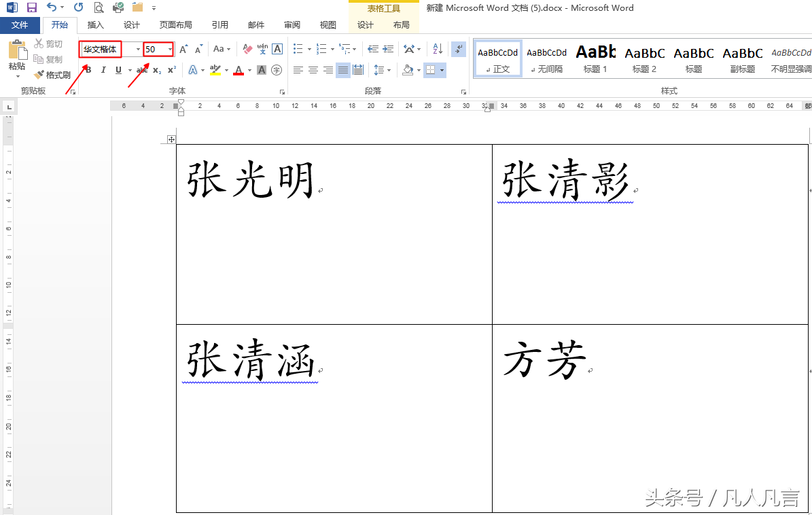Open the font name dropdown (华文楷体)
This screenshot has height=515, width=812.
click(x=138, y=49)
